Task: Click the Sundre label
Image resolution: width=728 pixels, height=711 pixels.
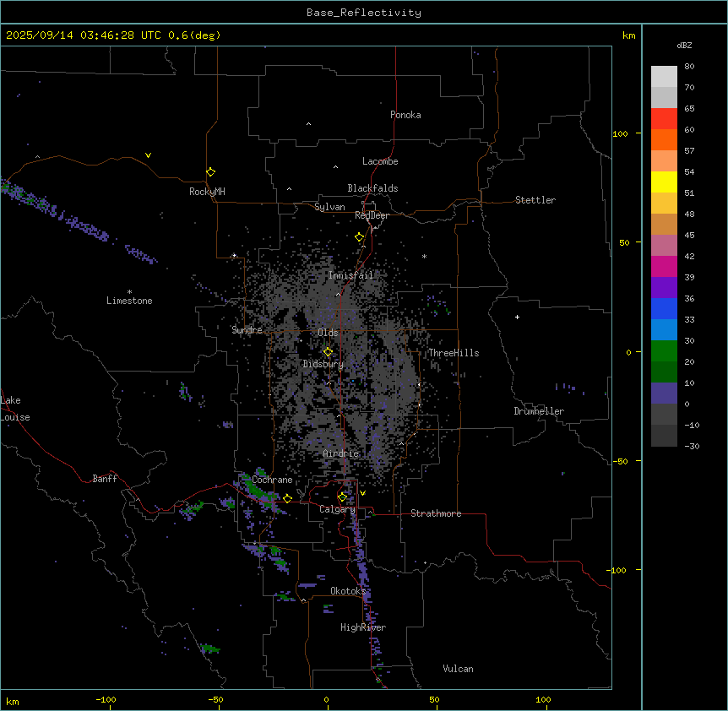Action: [247, 330]
